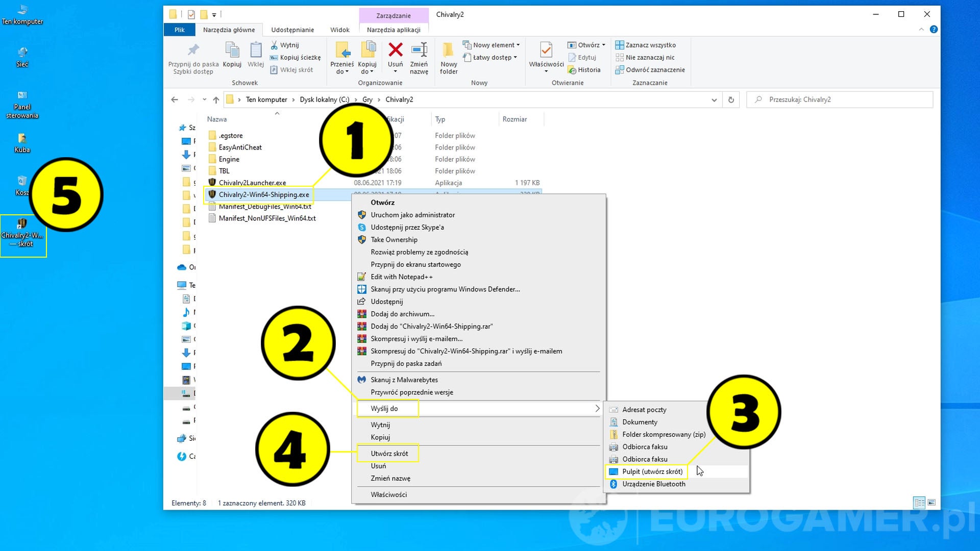The width and height of the screenshot is (980, 551).
Task: Click Wklej skrót in the ribbon
Action: (x=291, y=69)
